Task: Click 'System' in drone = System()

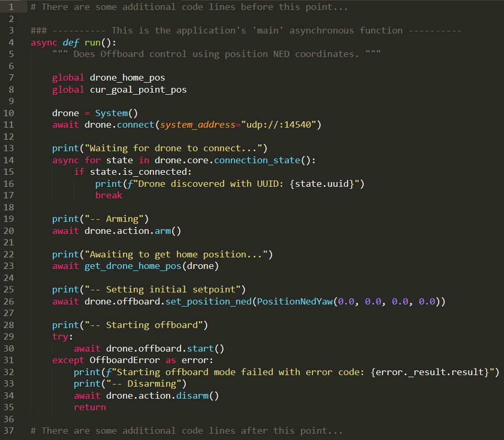Action: pyautogui.click(x=111, y=113)
